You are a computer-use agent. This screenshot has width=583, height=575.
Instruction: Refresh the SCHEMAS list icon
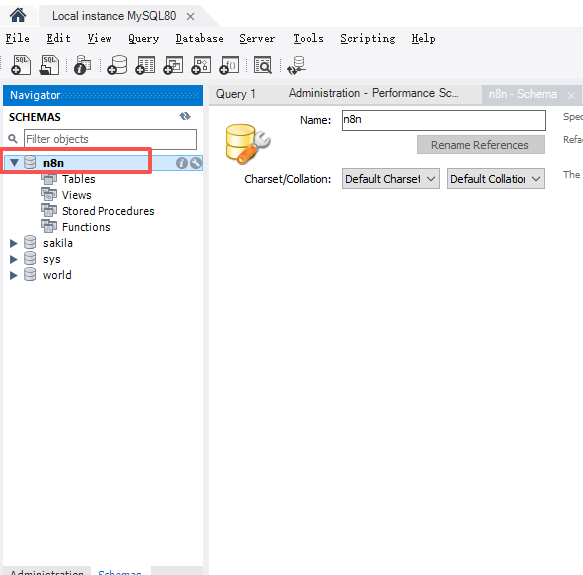[x=185, y=116]
